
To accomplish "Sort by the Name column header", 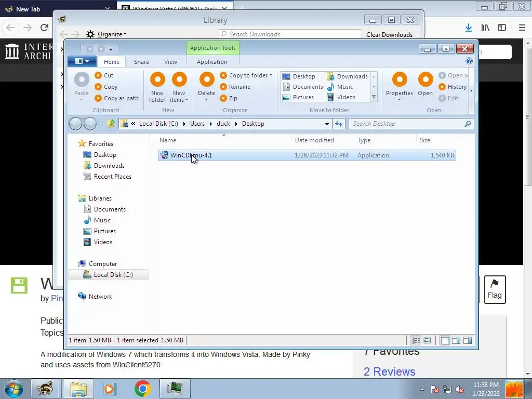I will [x=224, y=140].
